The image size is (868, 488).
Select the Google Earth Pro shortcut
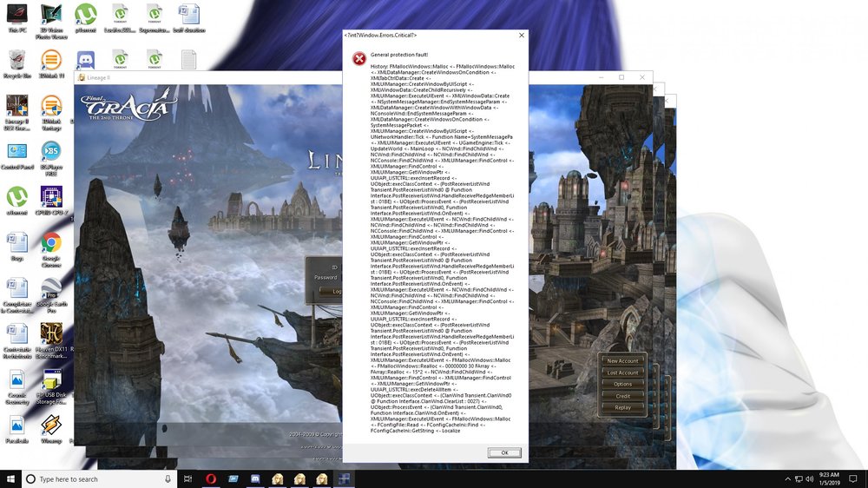(x=51, y=290)
